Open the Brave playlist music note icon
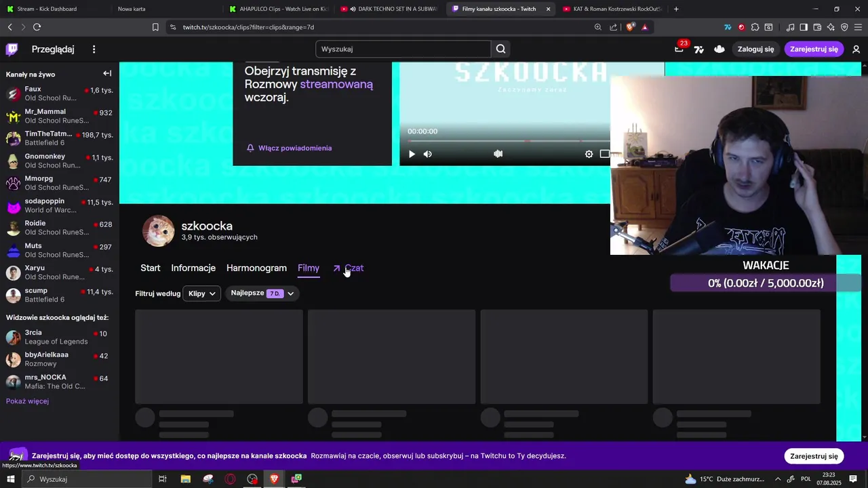The height and width of the screenshot is (488, 868). tap(790, 27)
